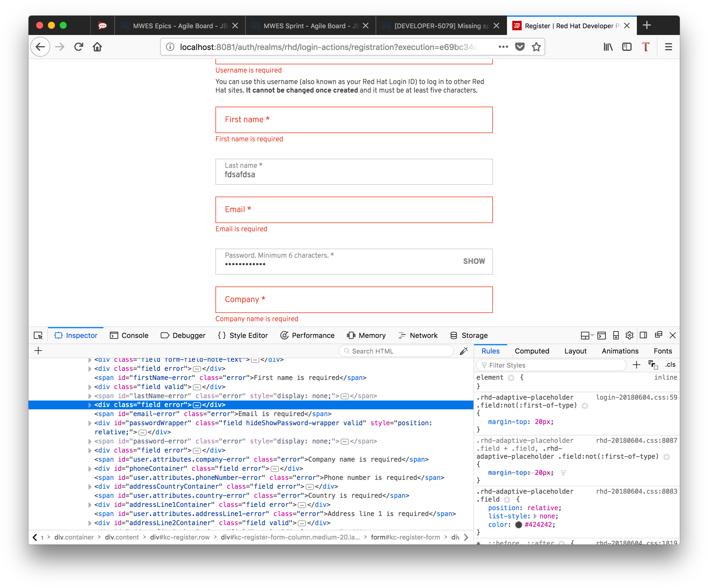Toggle the browser sidebar icon
Viewport: 708px width, 588px height.
click(627, 47)
